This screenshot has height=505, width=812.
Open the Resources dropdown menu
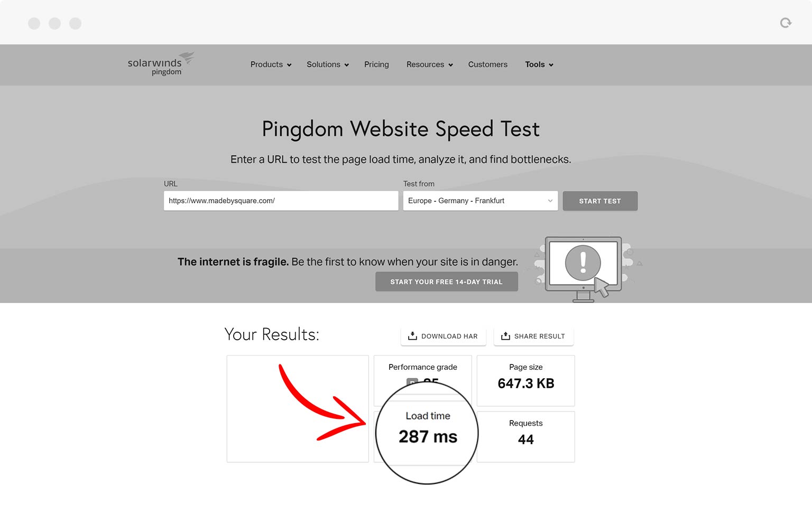tap(429, 64)
